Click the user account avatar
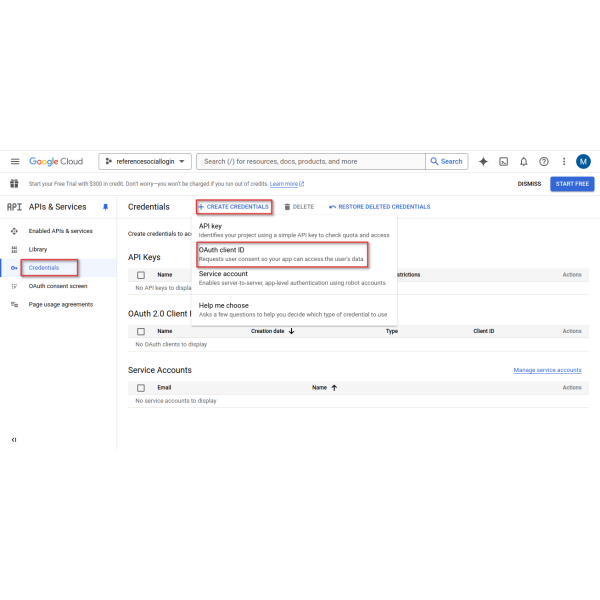The image size is (600, 600). point(583,161)
